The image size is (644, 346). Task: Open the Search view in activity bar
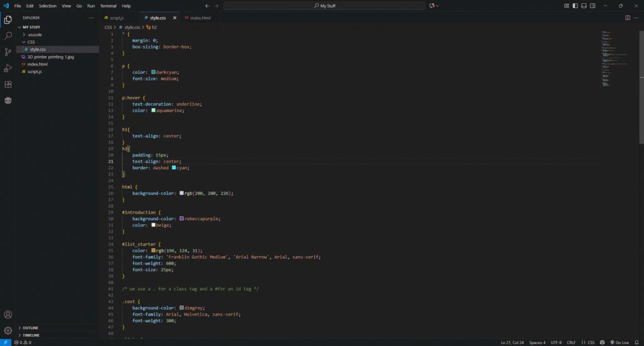point(8,36)
